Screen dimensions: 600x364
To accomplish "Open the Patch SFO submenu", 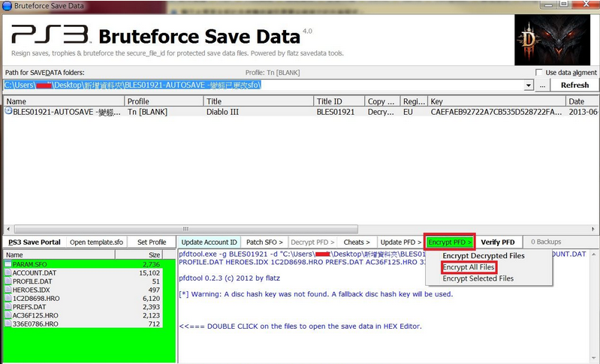I will [x=264, y=242].
